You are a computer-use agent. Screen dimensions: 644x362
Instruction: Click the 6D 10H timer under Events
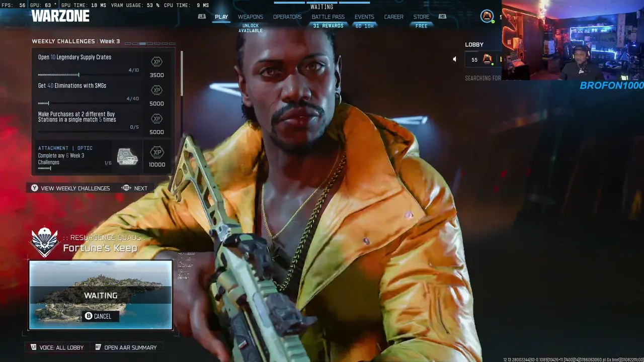coord(364,26)
